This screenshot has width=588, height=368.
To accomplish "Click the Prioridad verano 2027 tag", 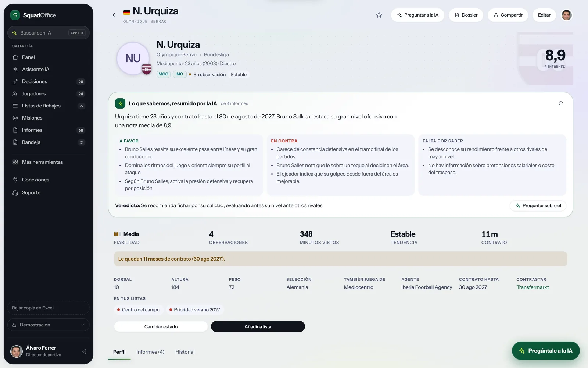I will [195, 310].
